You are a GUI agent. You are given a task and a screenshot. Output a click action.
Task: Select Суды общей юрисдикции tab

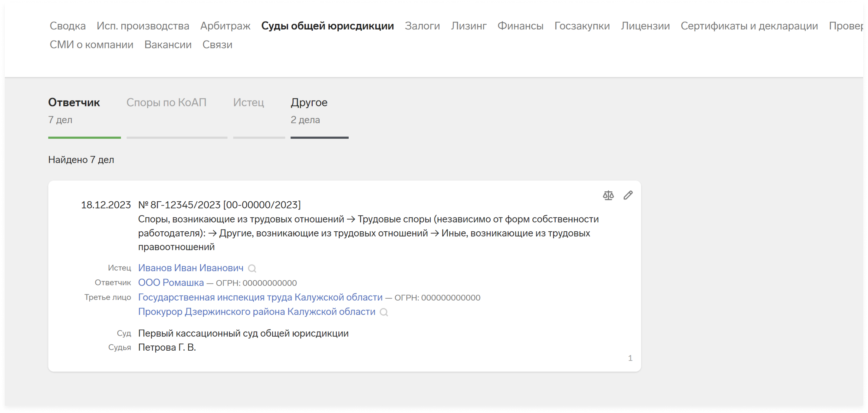tap(327, 26)
